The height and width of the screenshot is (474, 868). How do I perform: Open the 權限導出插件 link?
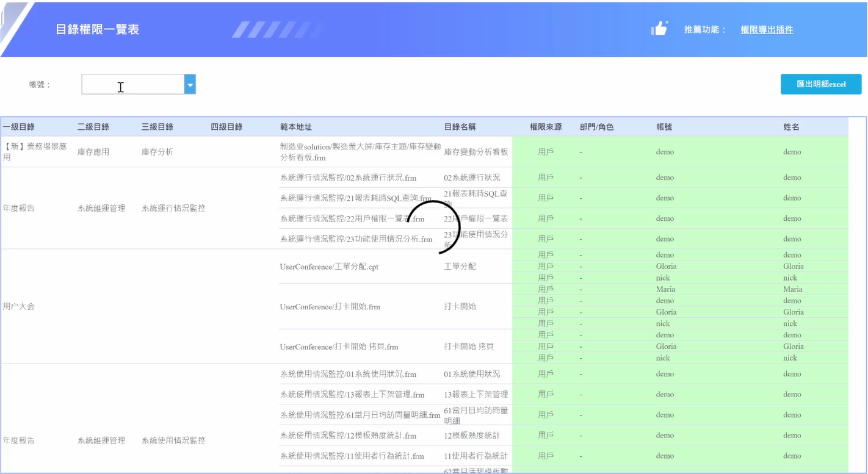(767, 29)
